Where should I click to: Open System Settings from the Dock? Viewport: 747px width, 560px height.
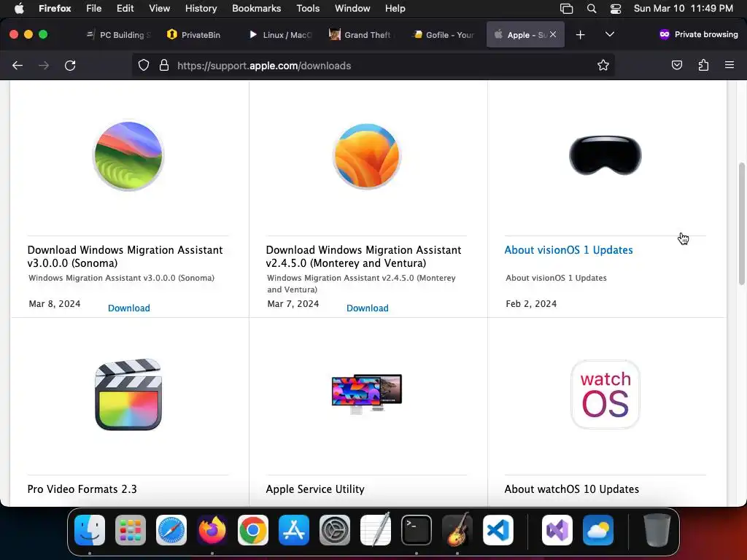pos(334,530)
